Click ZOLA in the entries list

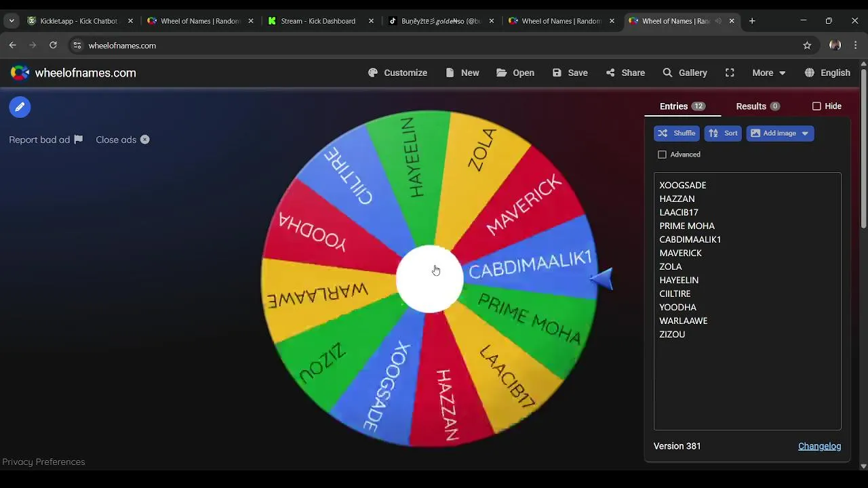(x=670, y=266)
